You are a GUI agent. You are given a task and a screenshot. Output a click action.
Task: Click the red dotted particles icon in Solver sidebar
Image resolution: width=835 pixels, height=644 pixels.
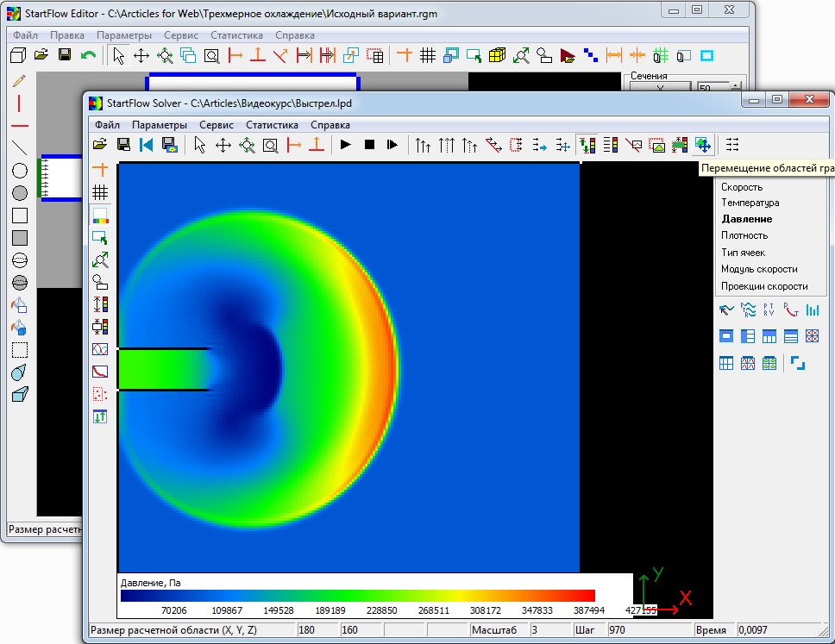pos(100,394)
